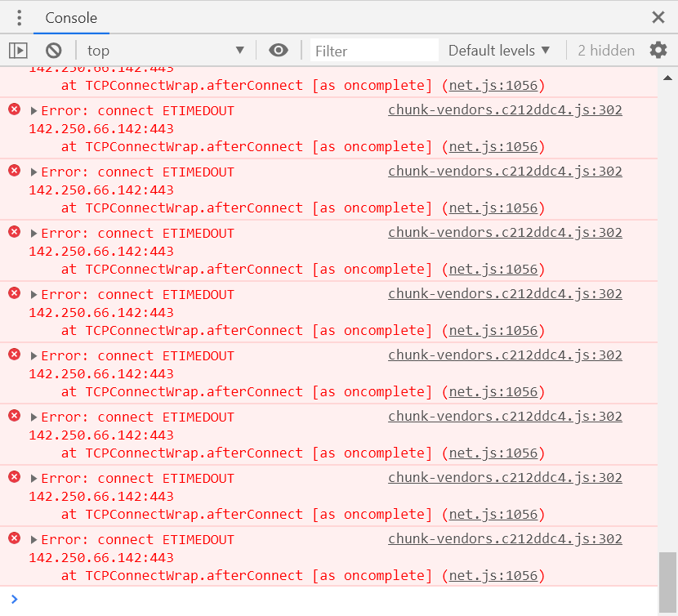Close the Console drawer with the X
Viewport: 678px width, 616px height.
658,17
